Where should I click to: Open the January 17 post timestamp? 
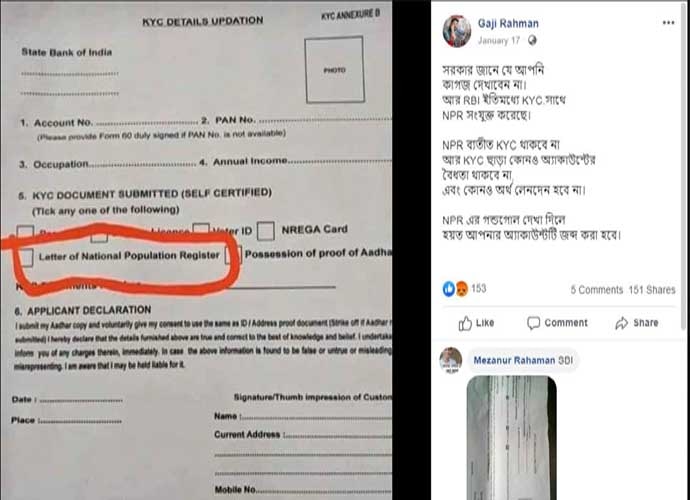pyautogui.click(x=499, y=41)
